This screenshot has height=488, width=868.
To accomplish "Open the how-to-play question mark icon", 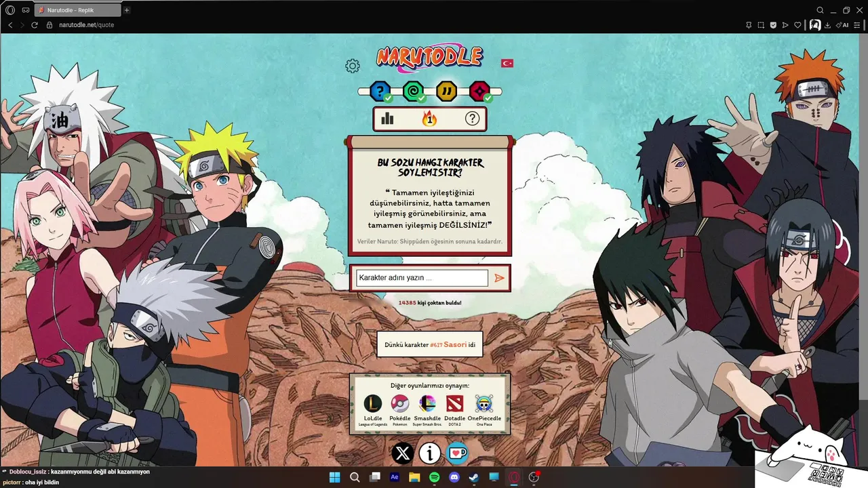I will [x=472, y=119].
